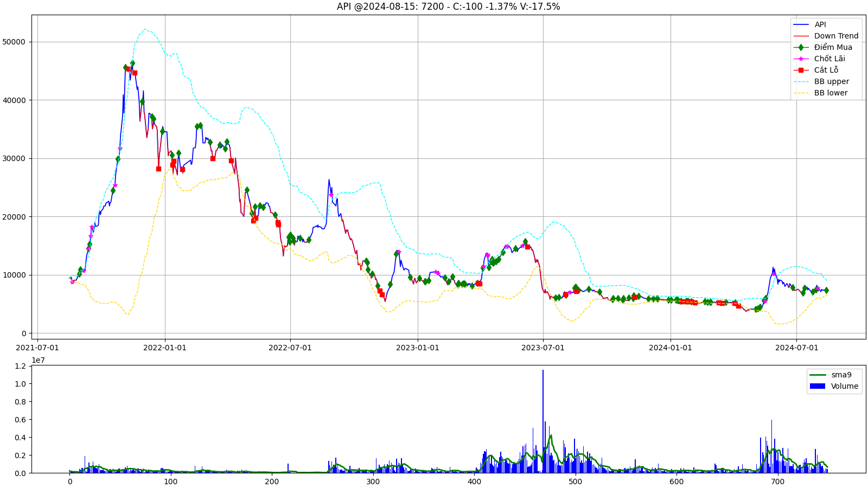Click the '1e7' scale label above volume chart
This screenshot has width=868, height=488.
point(38,360)
